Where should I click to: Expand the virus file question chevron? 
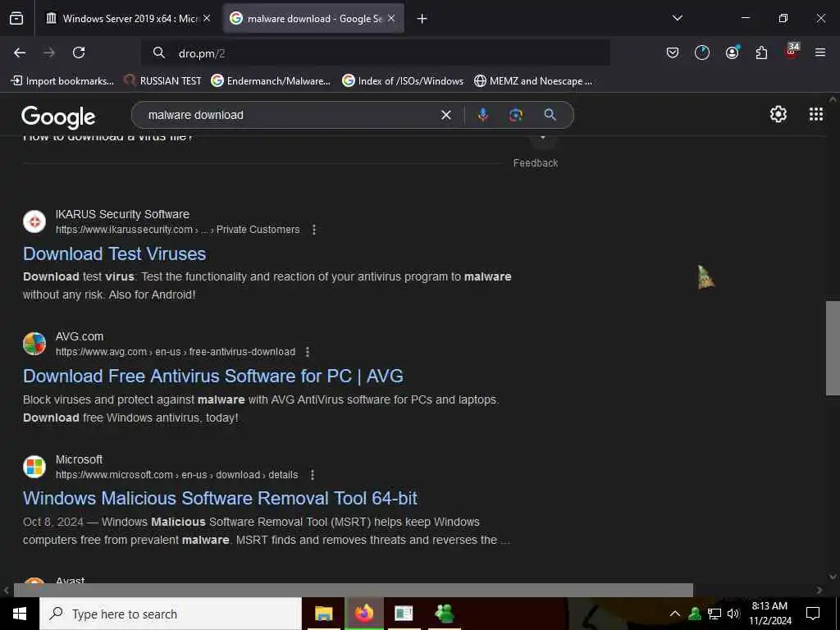point(543,137)
